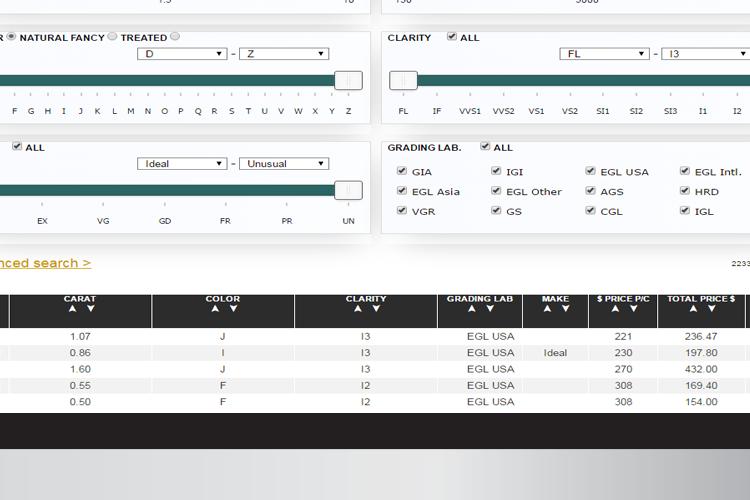The image size is (750, 500).
Task: Sort Grading Lab column ascending arrow
Action: [472, 309]
